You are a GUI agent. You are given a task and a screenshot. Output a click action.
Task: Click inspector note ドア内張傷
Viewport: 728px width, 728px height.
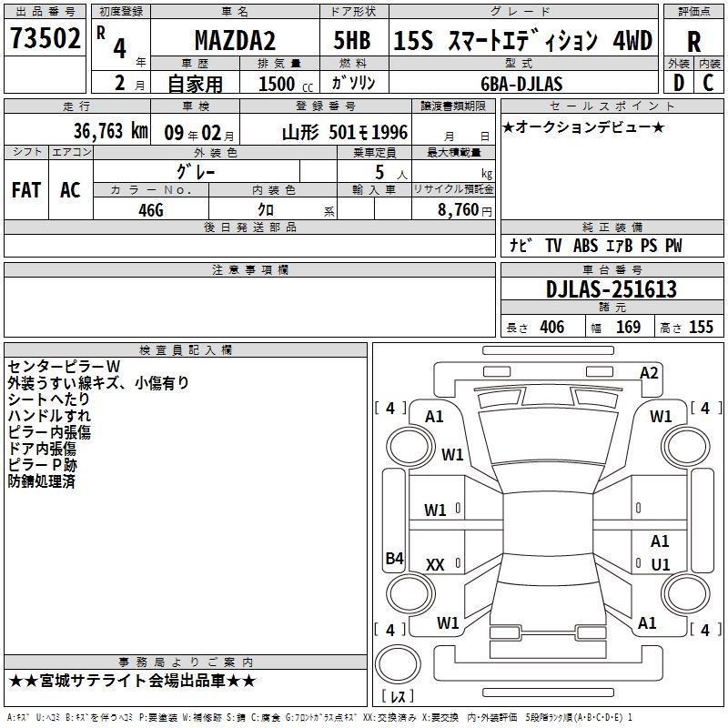(x=42, y=448)
